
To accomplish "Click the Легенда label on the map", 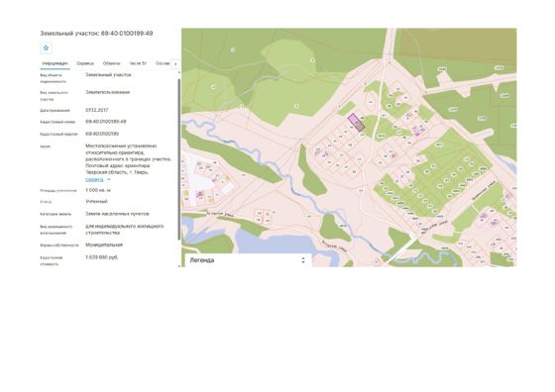I will (202, 260).
